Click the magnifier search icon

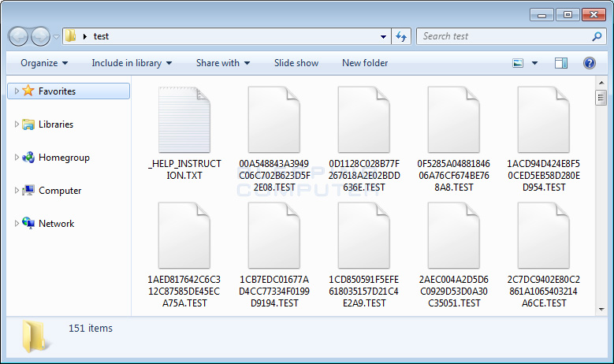tap(597, 36)
